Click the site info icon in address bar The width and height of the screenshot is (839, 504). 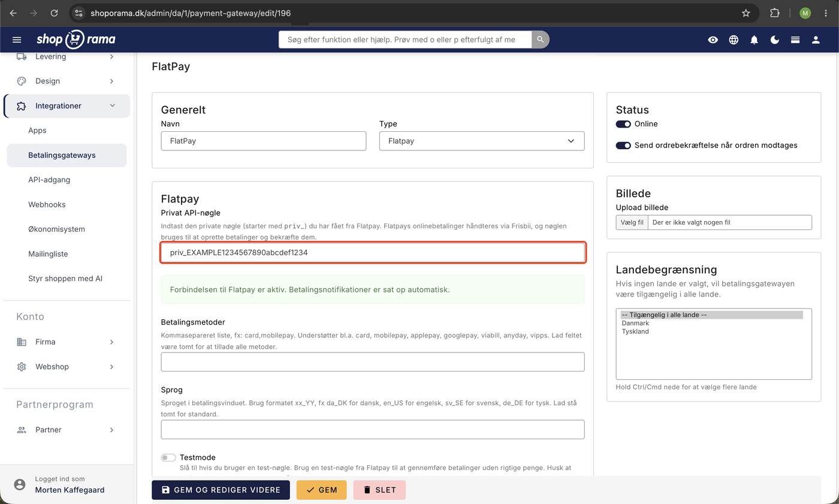click(79, 13)
